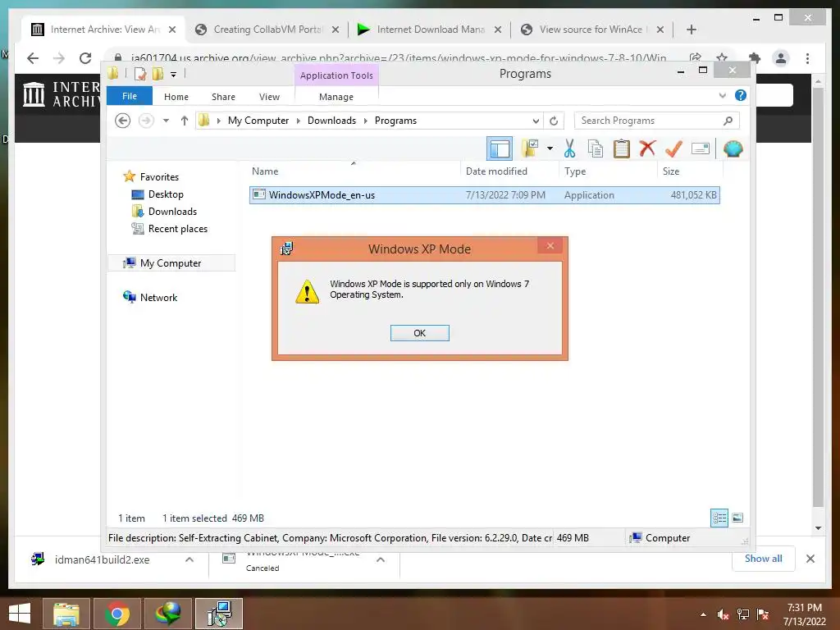Viewport: 840px width, 630px height.
Task: Click OK in Windows XP Mode dialog
Action: tap(419, 333)
